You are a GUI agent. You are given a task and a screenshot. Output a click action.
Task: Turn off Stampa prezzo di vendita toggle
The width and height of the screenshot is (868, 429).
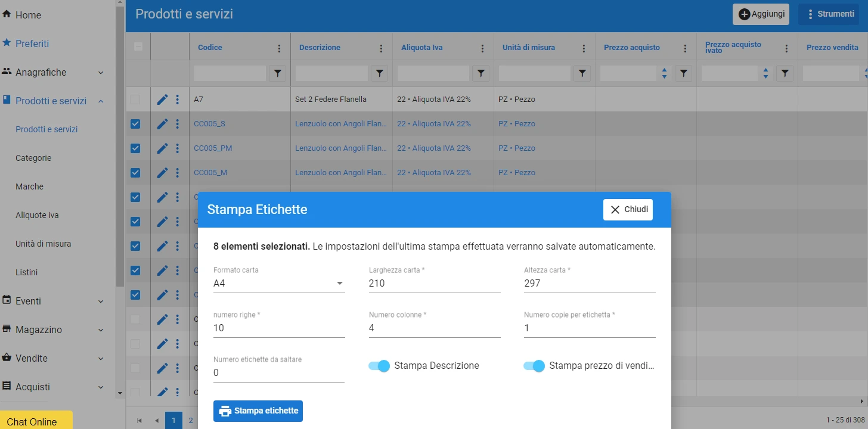(534, 366)
